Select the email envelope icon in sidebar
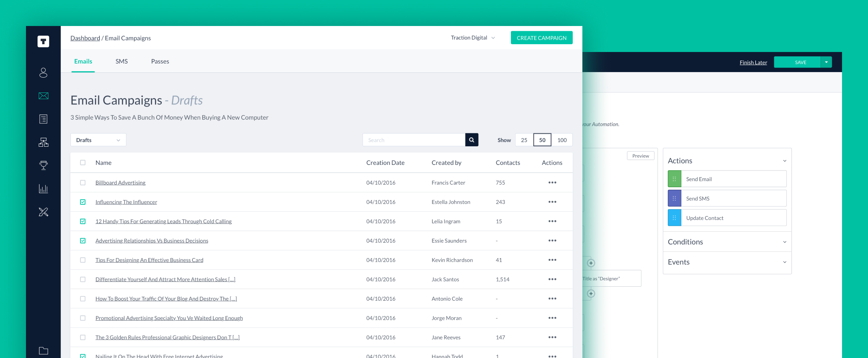This screenshot has width=868, height=358. (x=43, y=96)
